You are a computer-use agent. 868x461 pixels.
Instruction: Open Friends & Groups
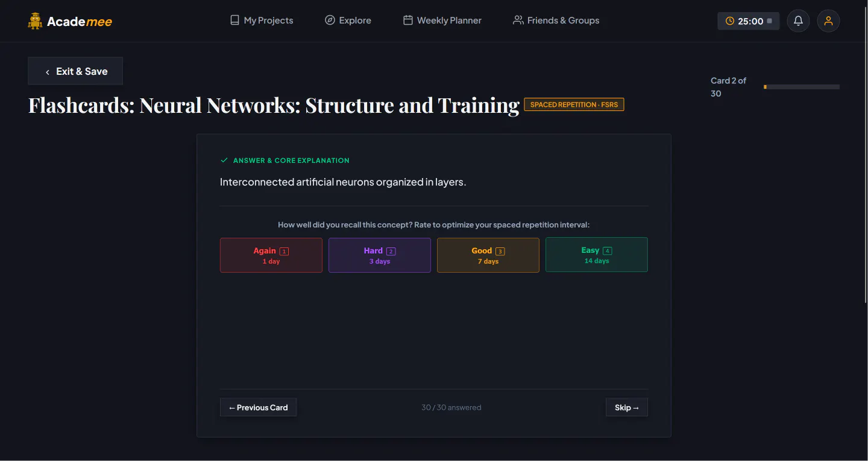(x=556, y=21)
